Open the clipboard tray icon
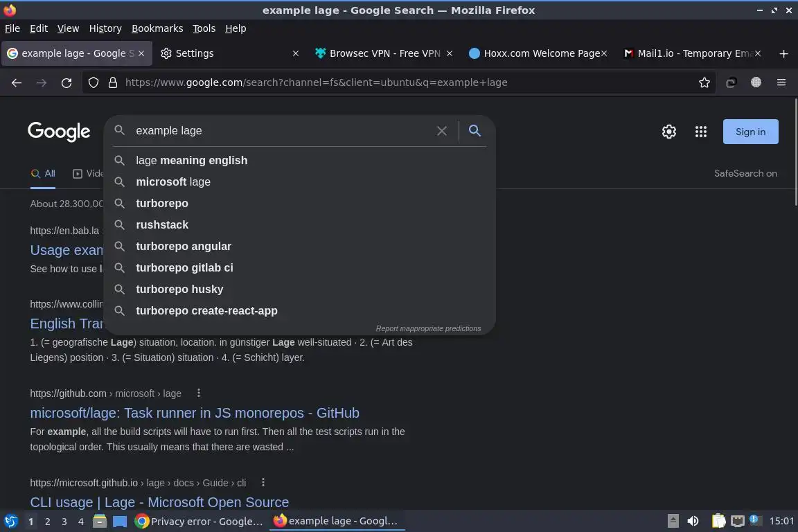The height and width of the screenshot is (532, 798). click(718, 521)
